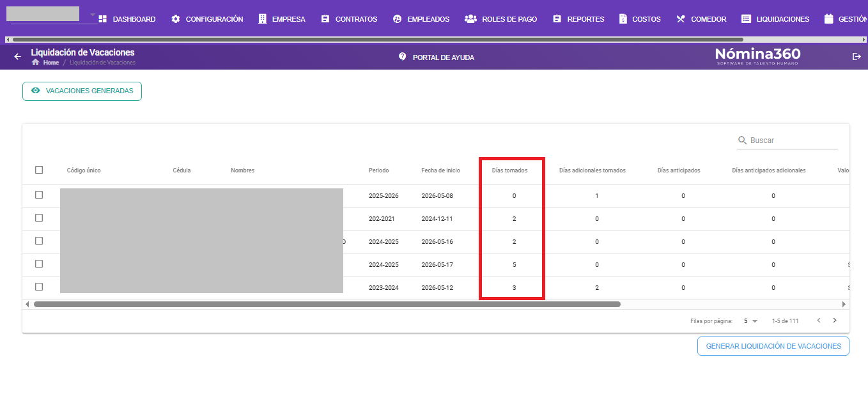Go to previous table page arrow
The height and width of the screenshot is (401, 868).
(819, 321)
